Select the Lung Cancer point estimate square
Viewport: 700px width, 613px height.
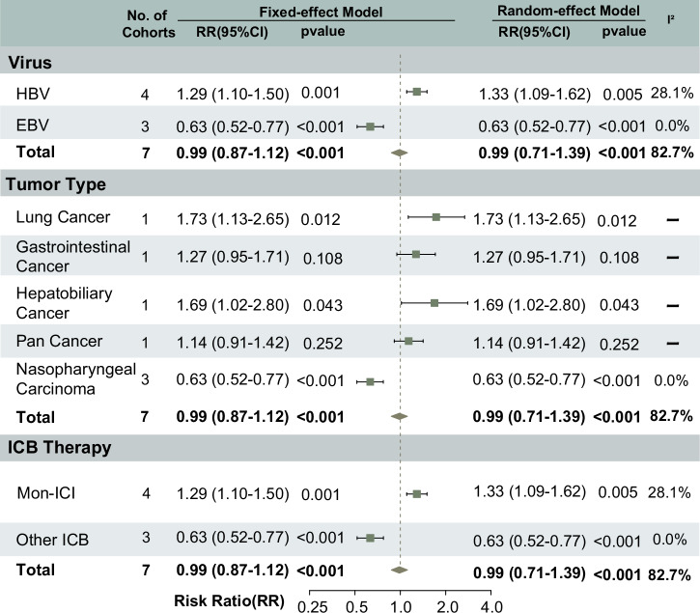[x=436, y=217]
